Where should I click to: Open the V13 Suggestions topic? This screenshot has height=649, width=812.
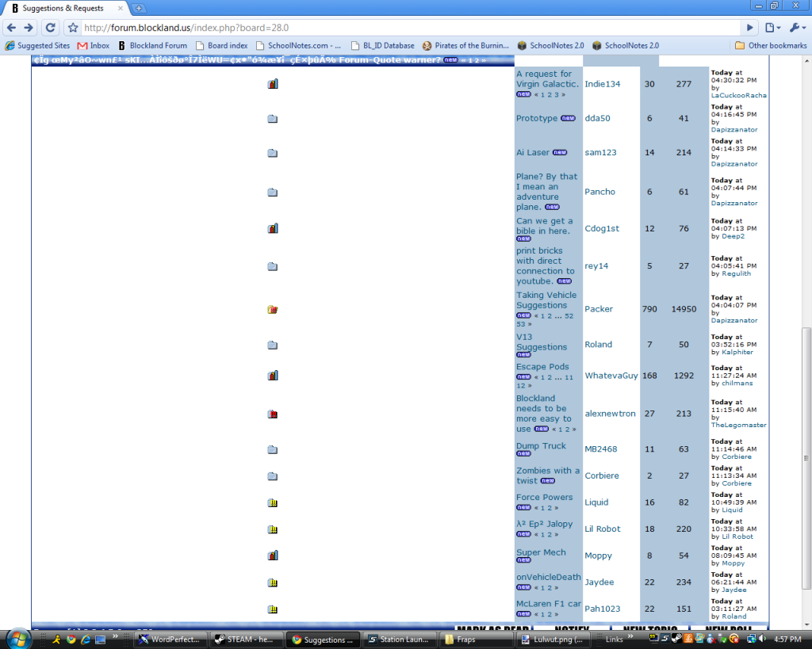[541, 342]
